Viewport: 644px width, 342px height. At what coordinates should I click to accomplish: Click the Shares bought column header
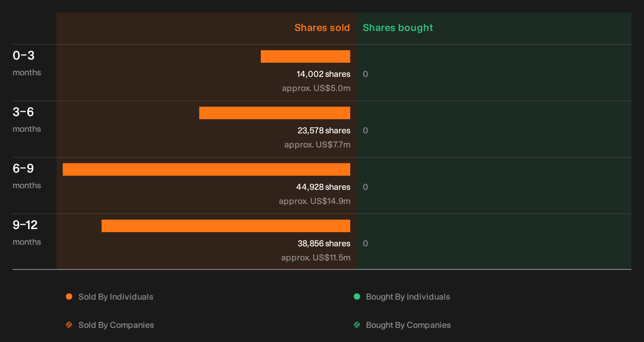point(398,28)
